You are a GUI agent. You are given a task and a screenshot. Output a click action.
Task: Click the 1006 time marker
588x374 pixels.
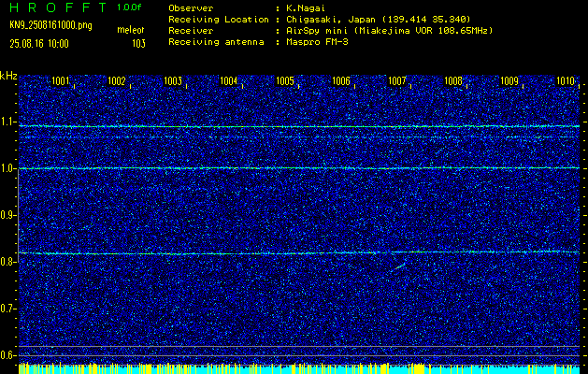(341, 80)
